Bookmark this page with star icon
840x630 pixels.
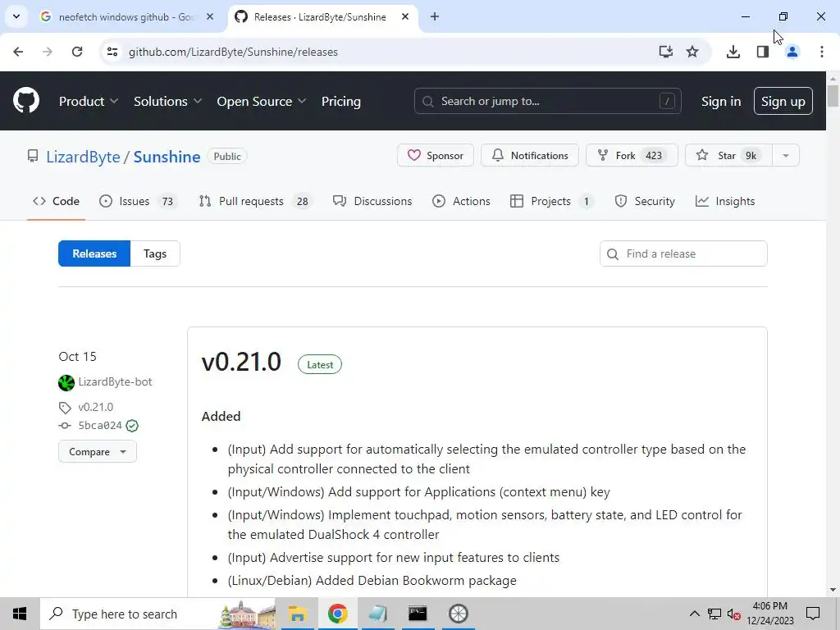coord(692,52)
